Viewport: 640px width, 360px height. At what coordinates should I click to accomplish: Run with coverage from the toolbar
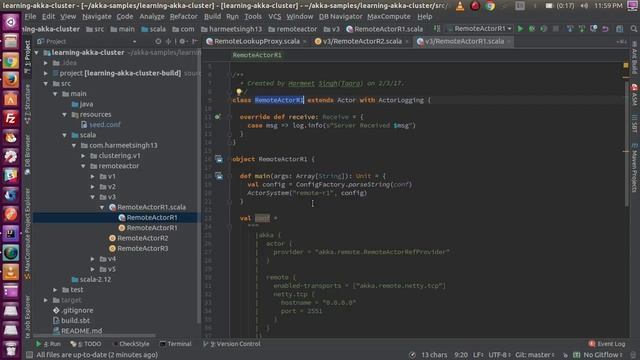click(544, 29)
